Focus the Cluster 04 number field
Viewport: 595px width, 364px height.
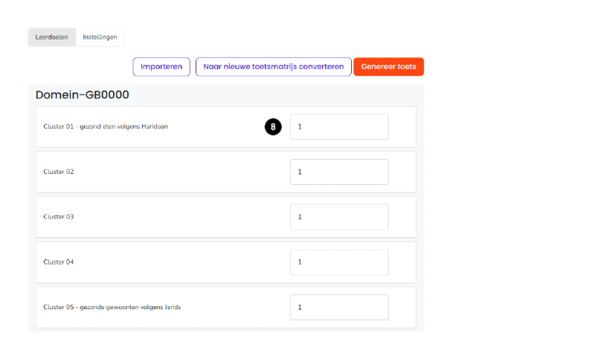point(339,262)
